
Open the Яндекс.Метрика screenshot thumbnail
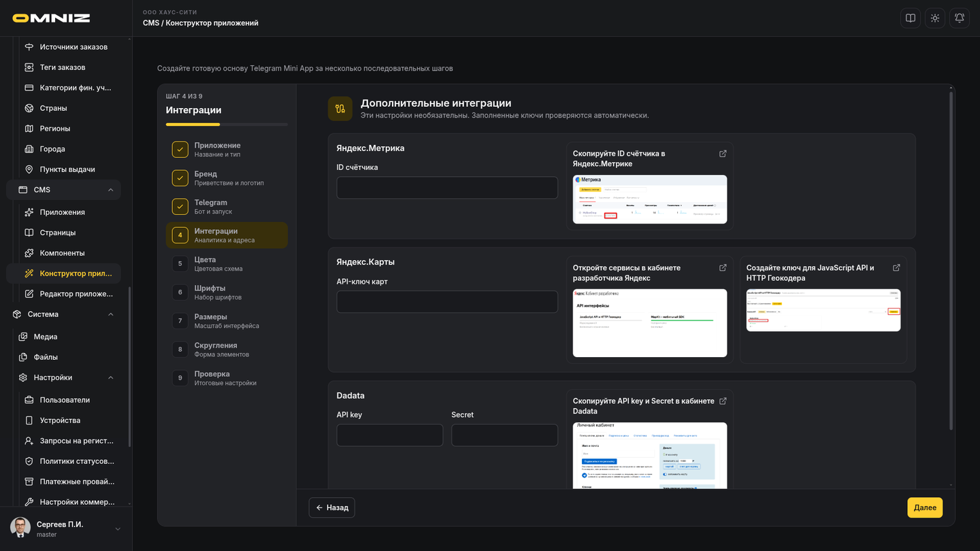pos(650,199)
